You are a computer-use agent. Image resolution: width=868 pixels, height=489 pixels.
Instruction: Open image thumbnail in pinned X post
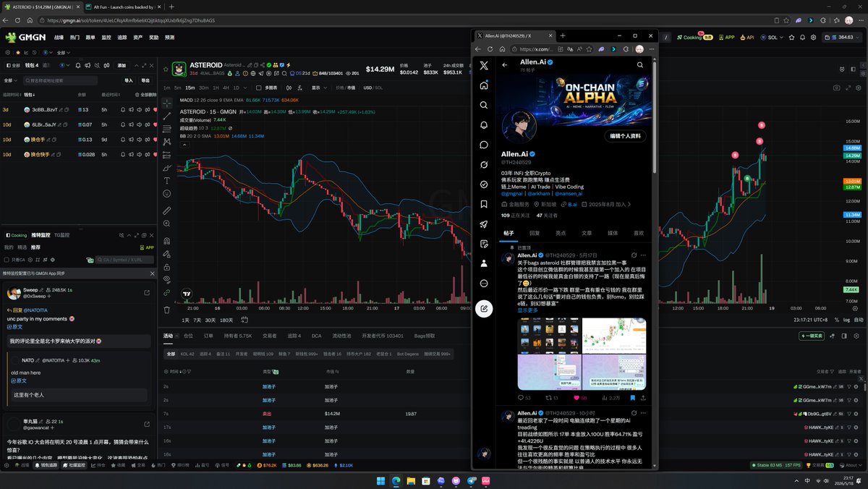tap(582, 354)
